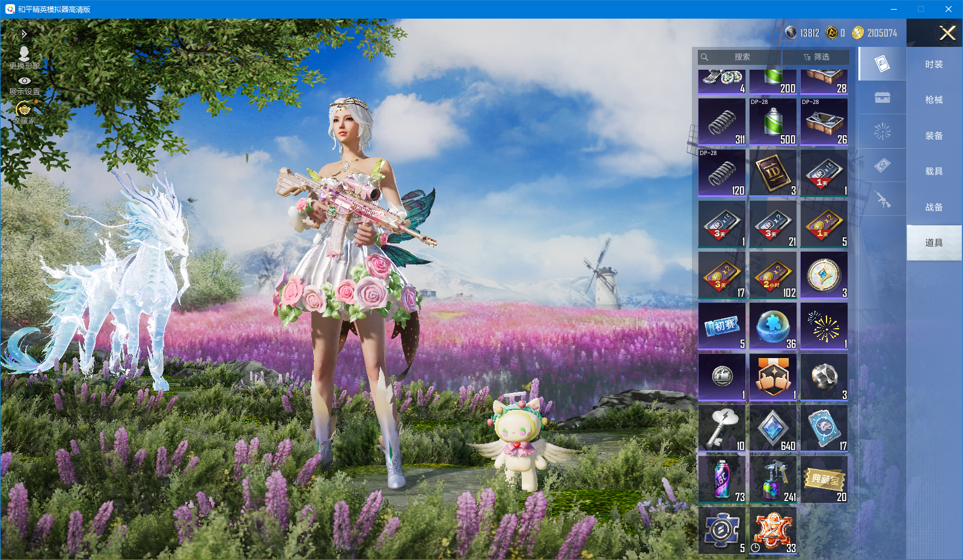Image resolution: width=963 pixels, height=560 pixels.
Task: Select the 初赛 ticket item
Action: [722, 326]
